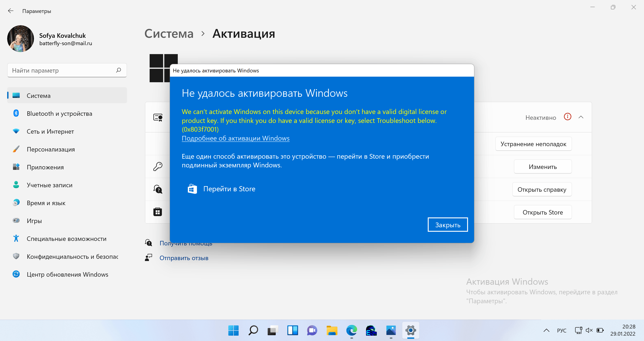Image resolution: width=644 pixels, height=341 pixels.
Task: Open File Explorer from the taskbar
Action: (332, 330)
